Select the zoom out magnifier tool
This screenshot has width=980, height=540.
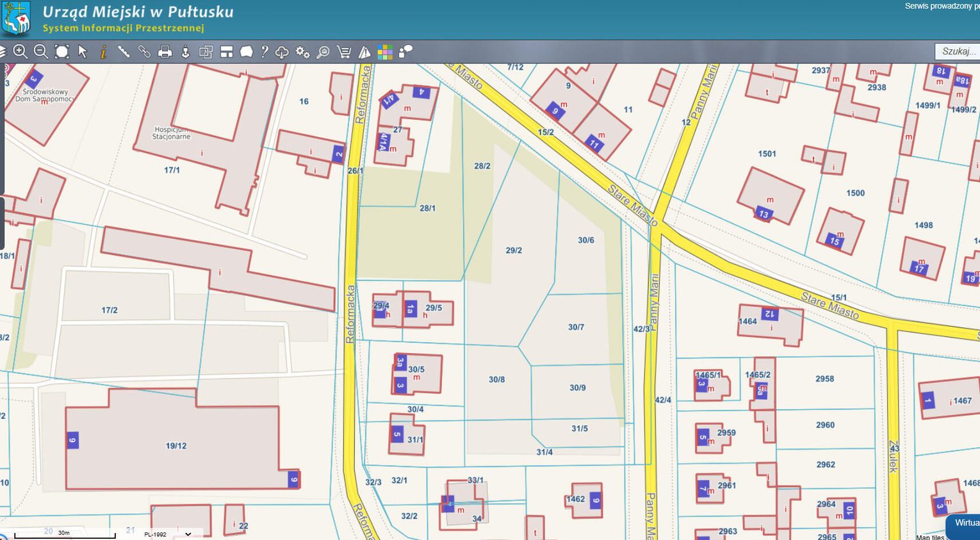(x=41, y=52)
